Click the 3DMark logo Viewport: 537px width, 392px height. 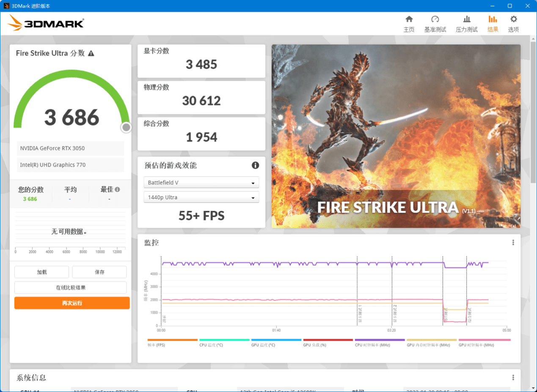click(x=45, y=23)
